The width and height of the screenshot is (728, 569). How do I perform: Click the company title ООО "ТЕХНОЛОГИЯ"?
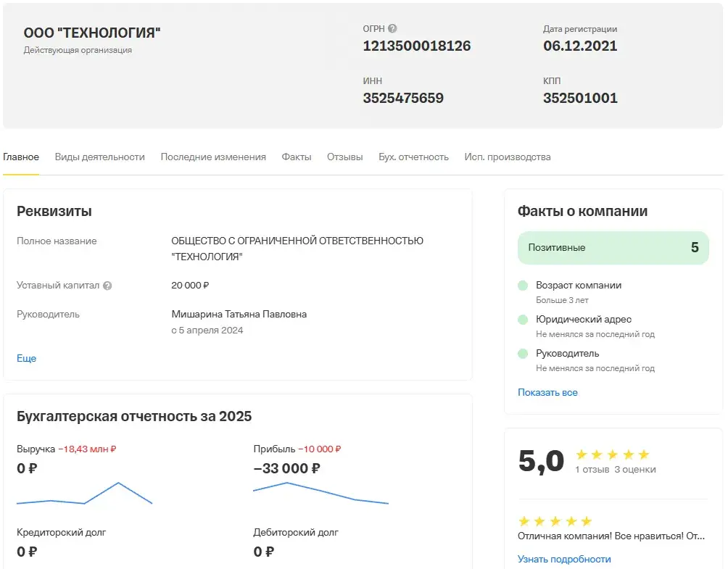[x=92, y=33]
